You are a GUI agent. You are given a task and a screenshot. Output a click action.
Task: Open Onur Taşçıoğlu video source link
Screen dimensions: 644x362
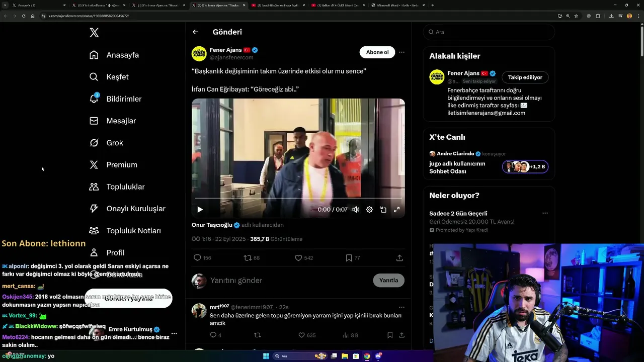coord(212,225)
